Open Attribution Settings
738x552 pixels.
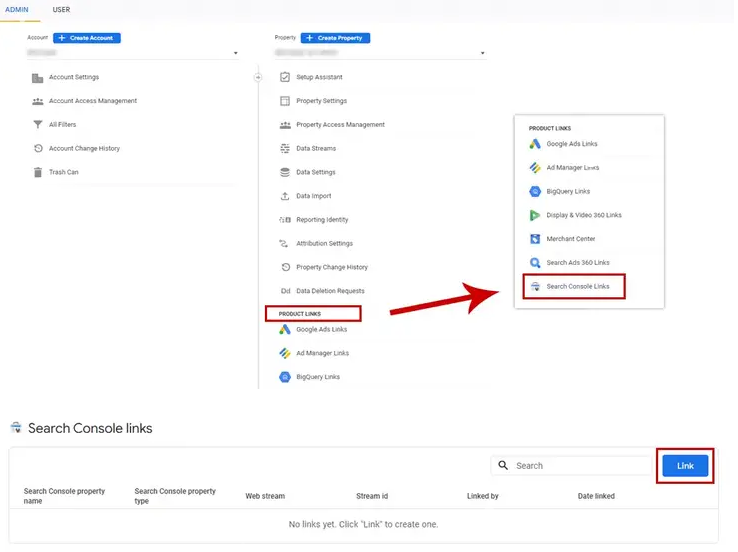point(324,243)
